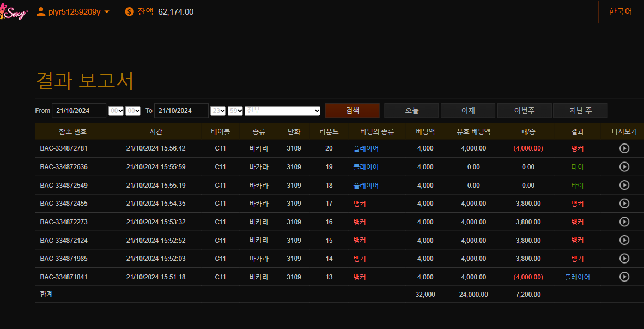The width and height of the screenshot is (644, 329).
Task: Play back round 17 result
Action: click(624, 204)
